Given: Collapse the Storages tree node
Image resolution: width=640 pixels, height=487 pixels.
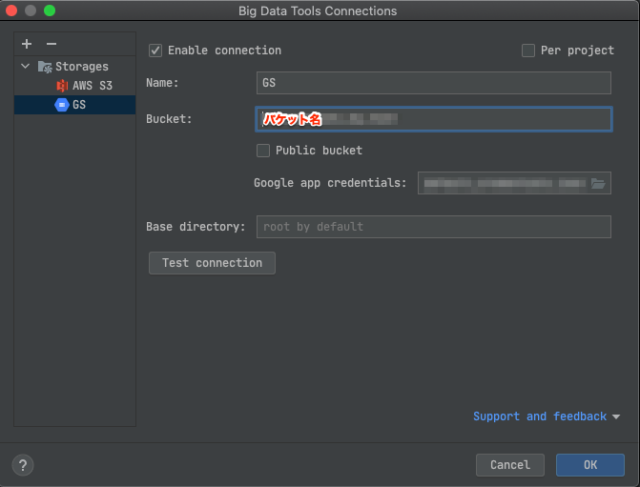Looking at the screenshot, I should (x=25, y=66).
